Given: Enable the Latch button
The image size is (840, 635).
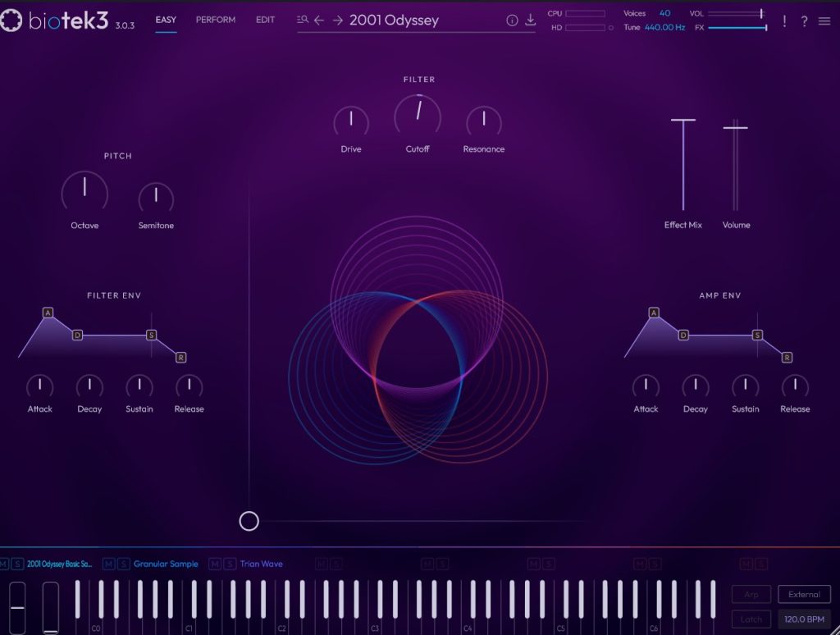Looking at the screenshot, I should point(751,619).
